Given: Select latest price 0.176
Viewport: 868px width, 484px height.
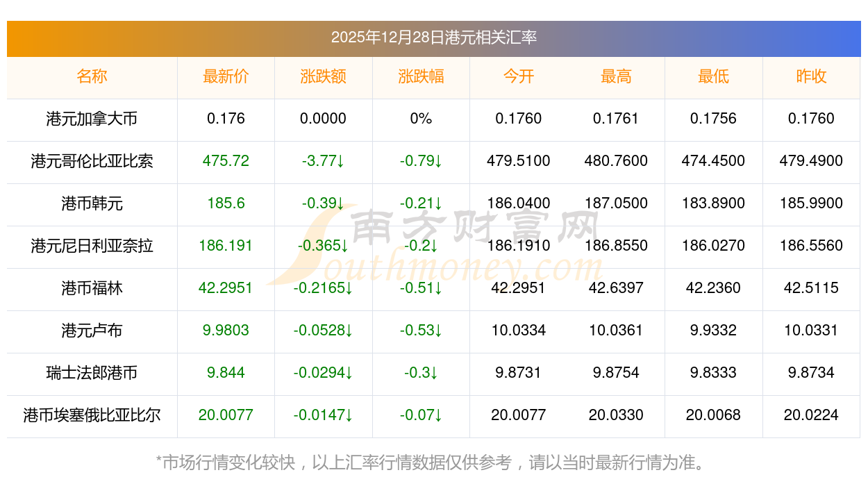Looking at the screenshot, I should pyautogui.click(x=226, y=119).
